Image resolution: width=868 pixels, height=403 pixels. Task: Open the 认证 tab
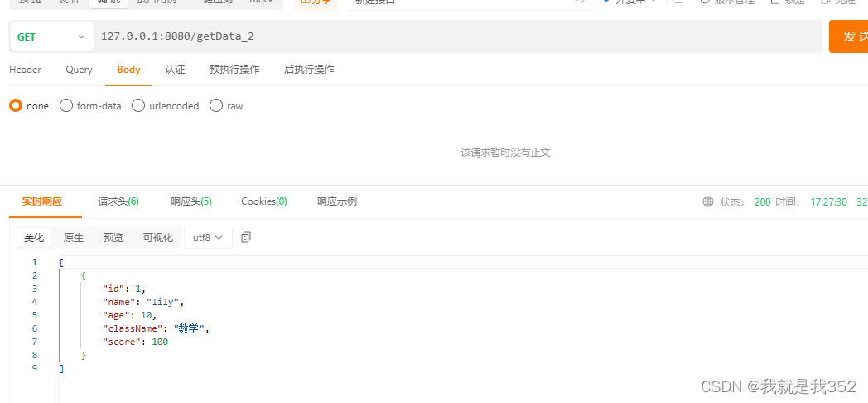point(175,70)
